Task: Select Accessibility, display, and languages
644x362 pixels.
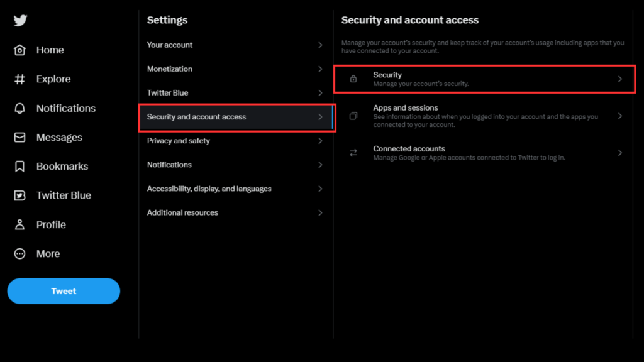Action: point(209,189)
